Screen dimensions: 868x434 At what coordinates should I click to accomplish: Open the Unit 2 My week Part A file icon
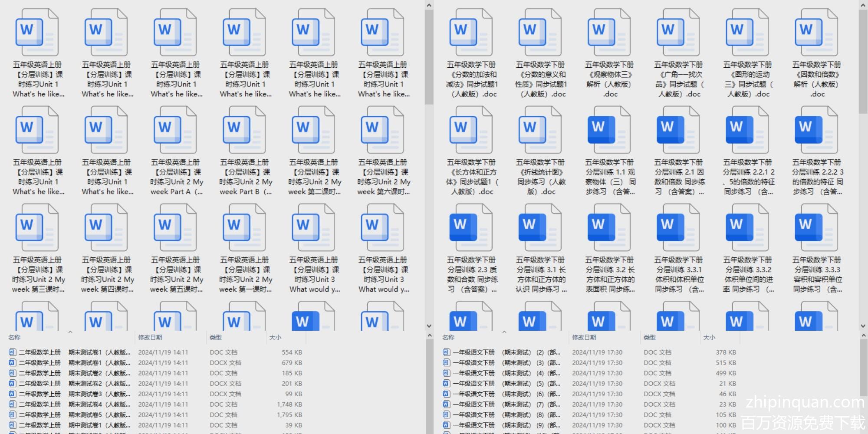[175, 130]
